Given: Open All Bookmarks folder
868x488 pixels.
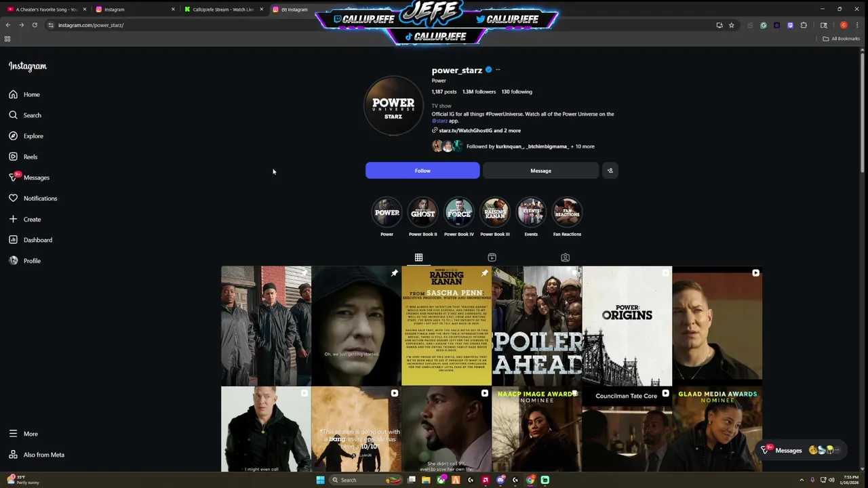Looking at the screenshot, I should click(x=841, y=39).
